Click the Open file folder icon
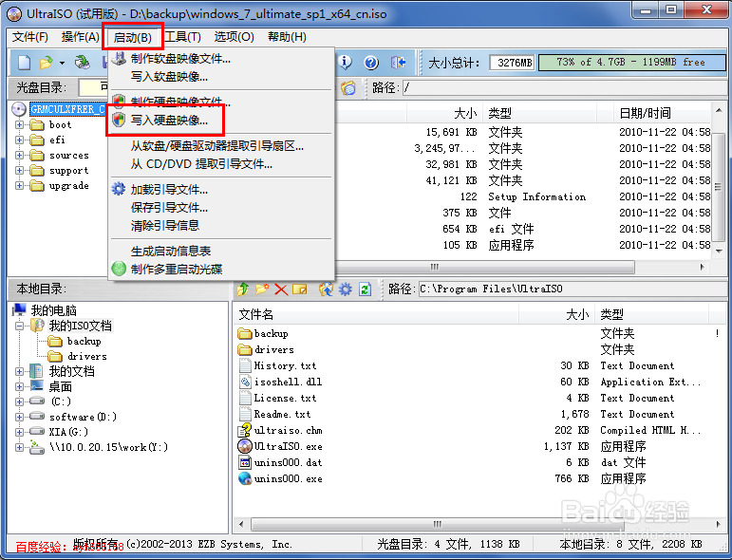Viewport: 732px width, 560px height. [x=47, y=63]
